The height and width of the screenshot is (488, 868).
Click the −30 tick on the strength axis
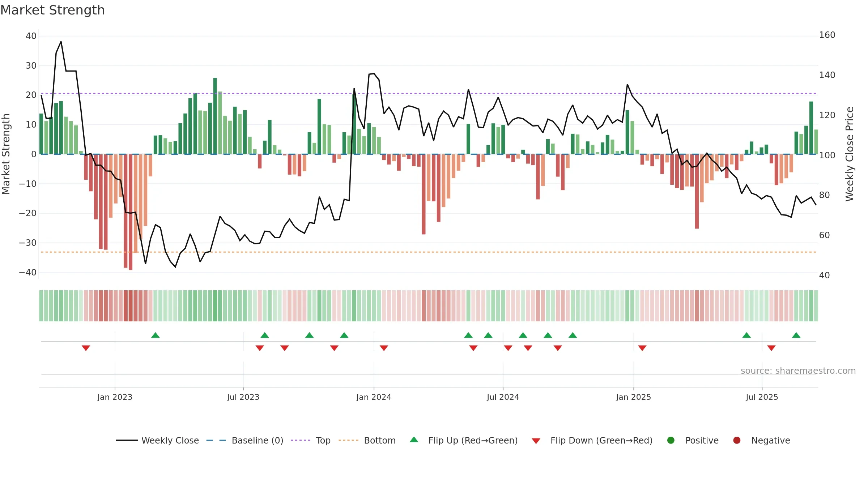28,243
